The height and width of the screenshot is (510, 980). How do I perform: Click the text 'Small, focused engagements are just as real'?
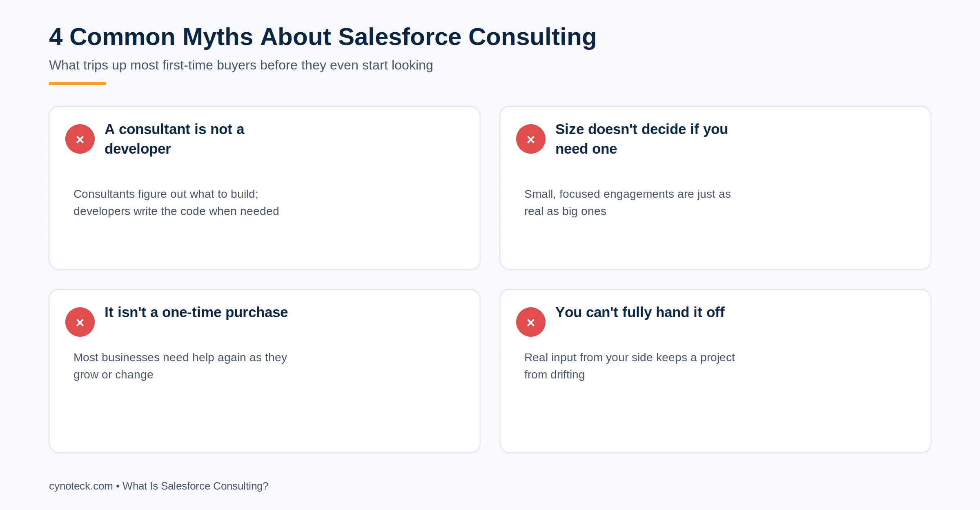[627, 203]
